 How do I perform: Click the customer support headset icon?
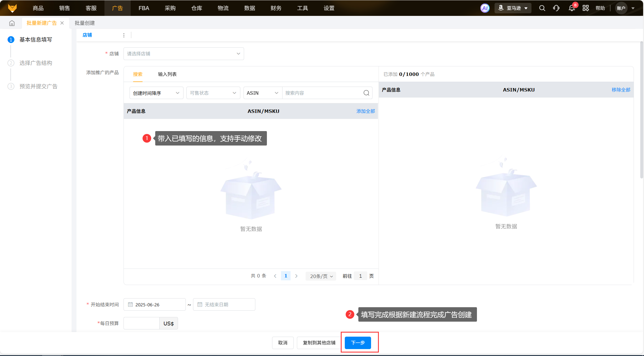coord(556,8)
